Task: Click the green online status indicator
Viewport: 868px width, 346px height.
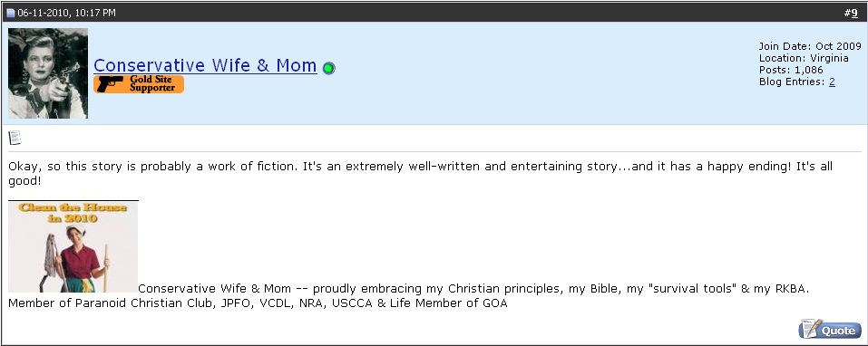Action: [329, 69]
